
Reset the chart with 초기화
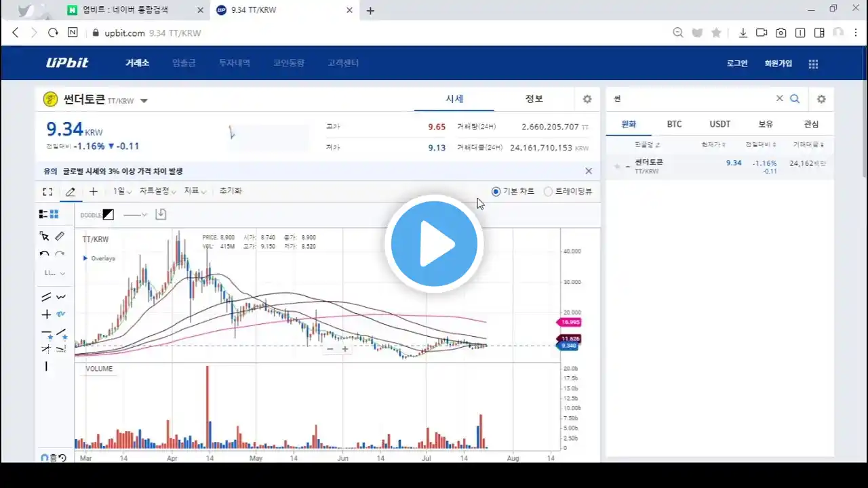click(x=231, y=191)
